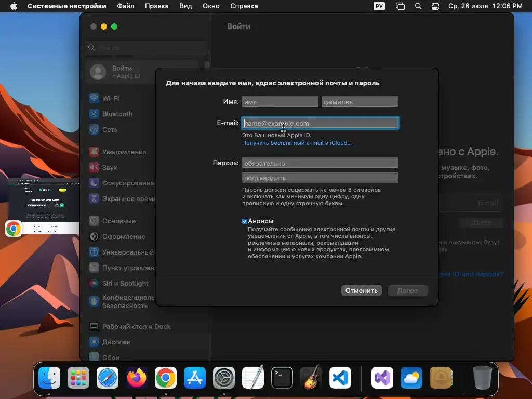
Task: Open Visual Studio Code in Dock
Action: pos(340,378)
